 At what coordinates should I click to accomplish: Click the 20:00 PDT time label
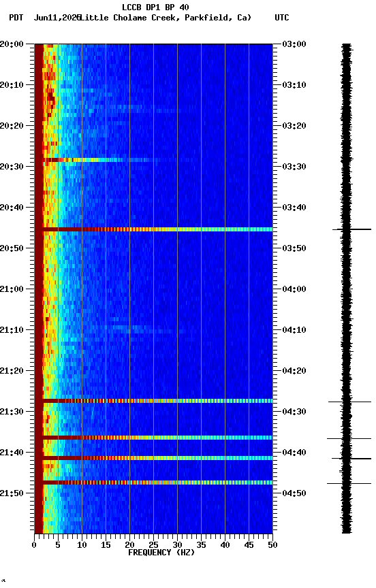click(12, 44)
